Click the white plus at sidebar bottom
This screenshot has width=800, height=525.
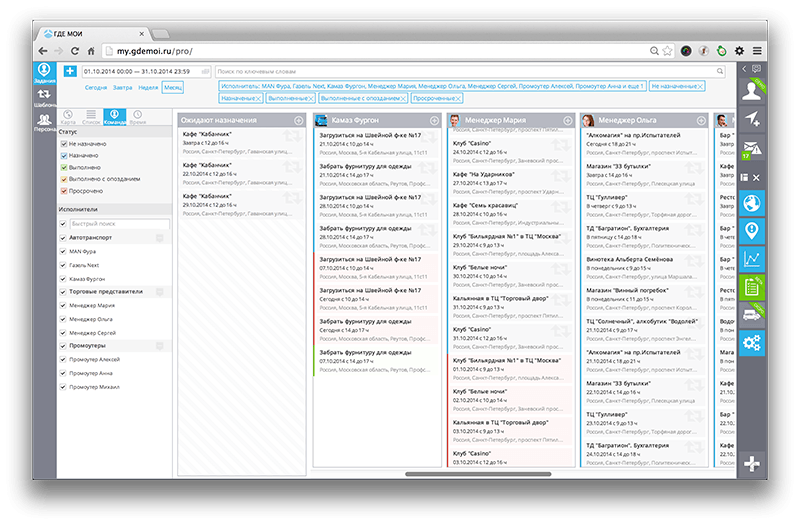click(x=752, y=464)
